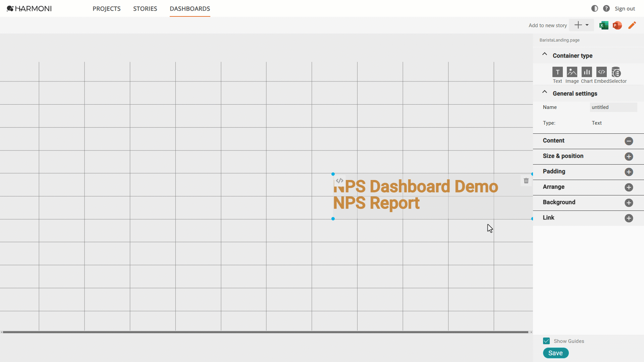Export to PowerPoint icon

617,25
